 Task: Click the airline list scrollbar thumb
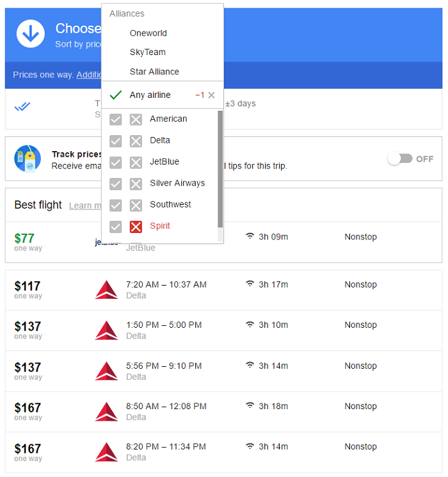click(220, 169)
